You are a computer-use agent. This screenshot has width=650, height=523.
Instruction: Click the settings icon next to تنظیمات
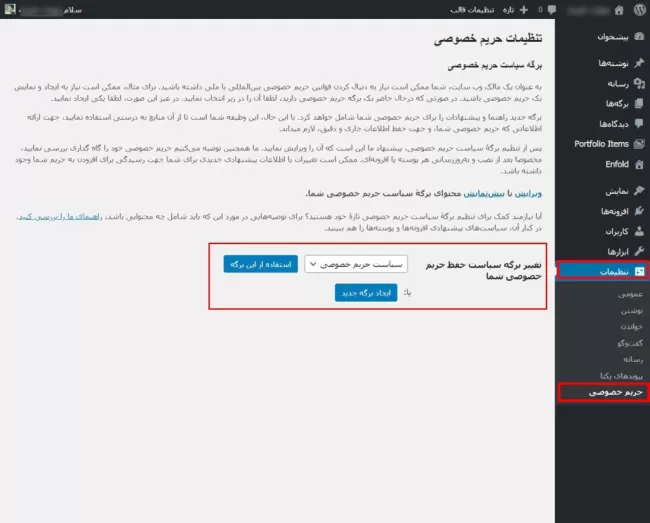639,271
